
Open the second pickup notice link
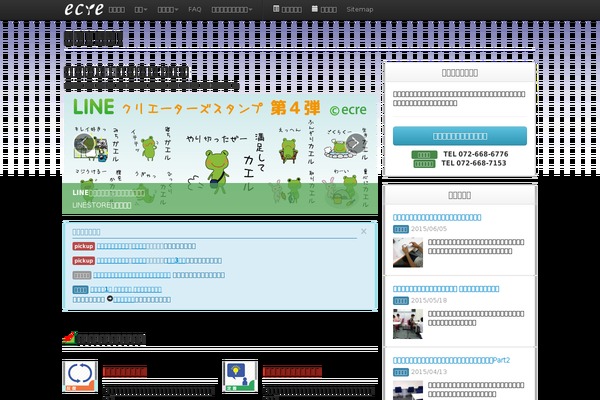(159, 260)
